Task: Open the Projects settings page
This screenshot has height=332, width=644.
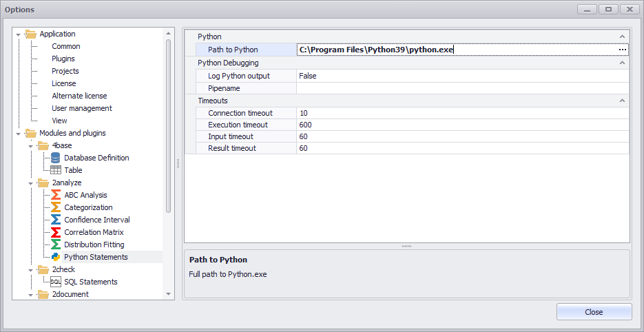Action: pyautogui.click(x=65, y=71)
